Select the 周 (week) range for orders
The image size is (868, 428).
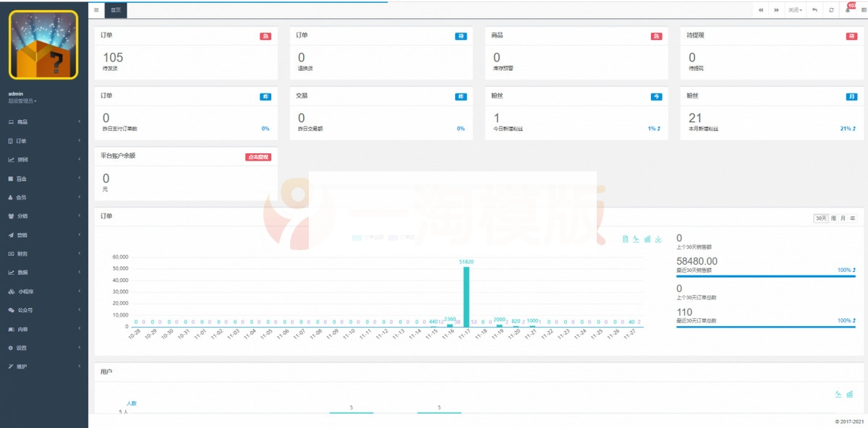[833, 218]
